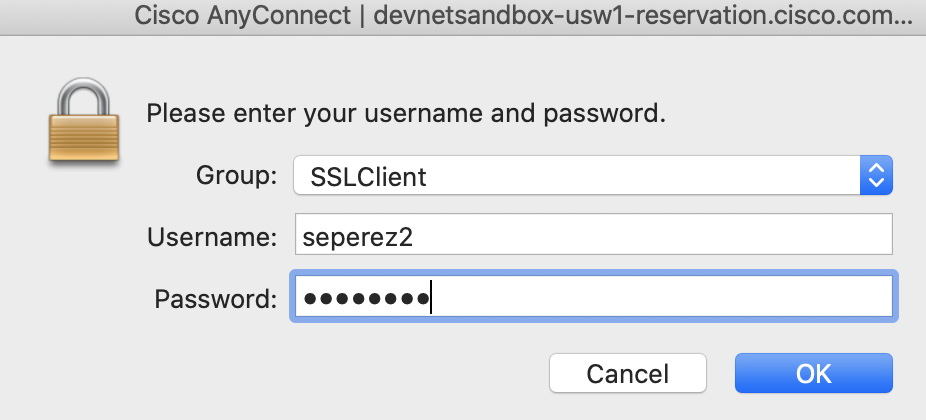
Task: Focus the Password input field
Action: click(592, 298)
